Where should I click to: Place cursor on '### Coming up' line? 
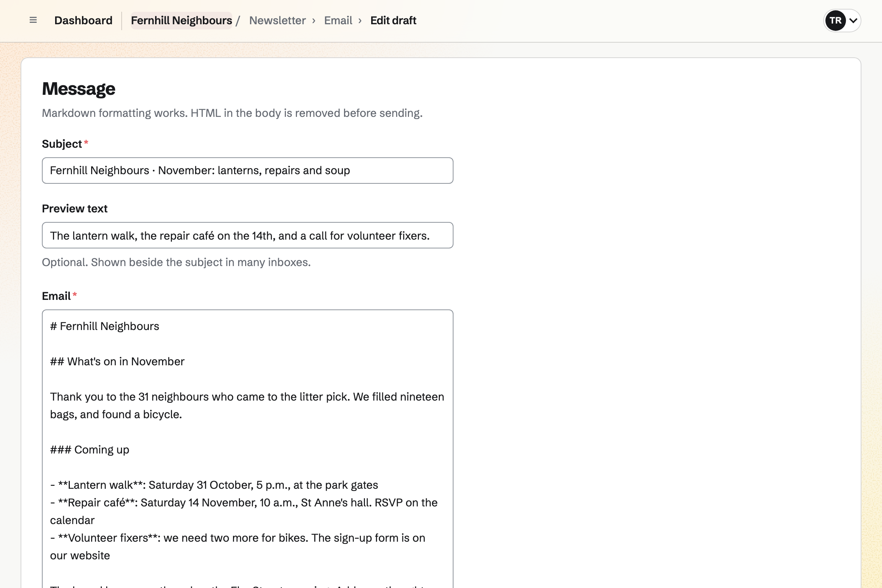tap(90, 449)
